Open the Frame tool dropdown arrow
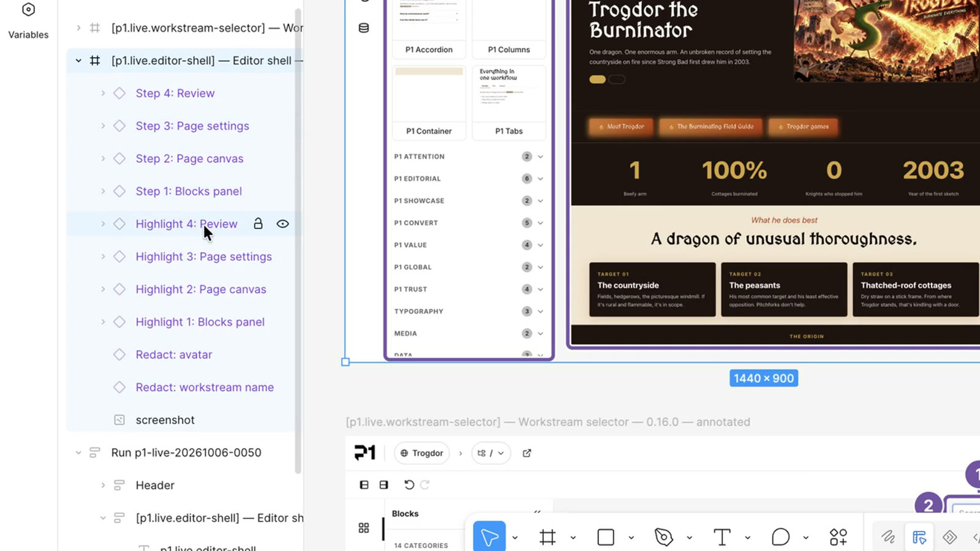This screenshot has width=980, height=551. (573, 538)
